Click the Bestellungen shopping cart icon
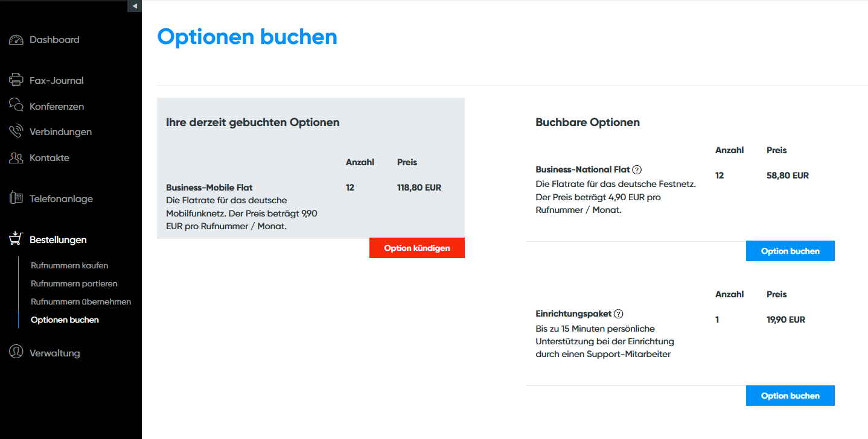868x439 pixels. (x=16, y=239)
